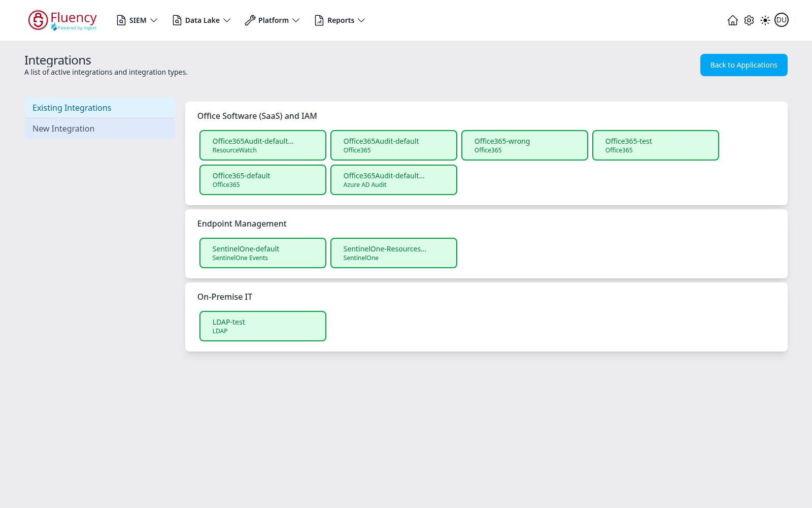Open SentinelOne-Resources integration card
812x508 pixels.
[394, 253]
